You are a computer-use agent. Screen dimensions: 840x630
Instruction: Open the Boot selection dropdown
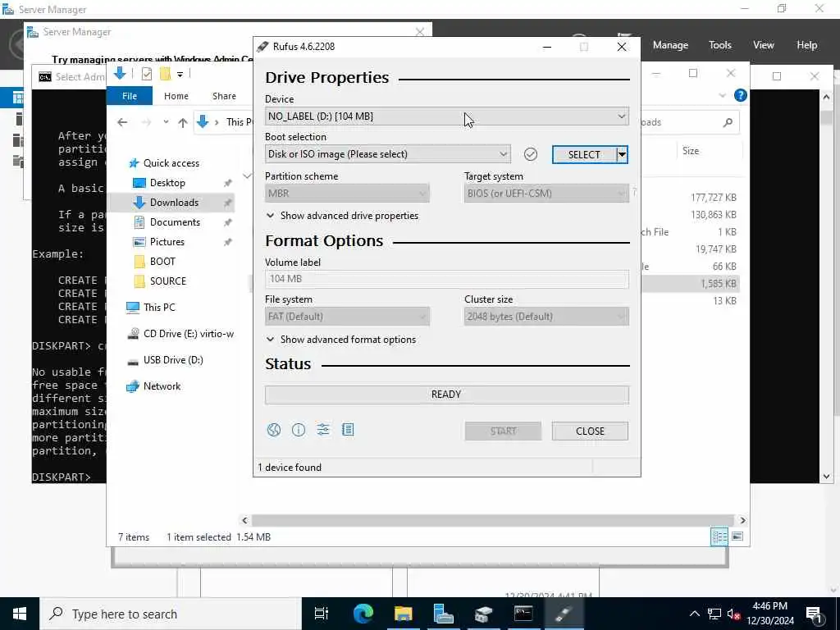[387, 154]
